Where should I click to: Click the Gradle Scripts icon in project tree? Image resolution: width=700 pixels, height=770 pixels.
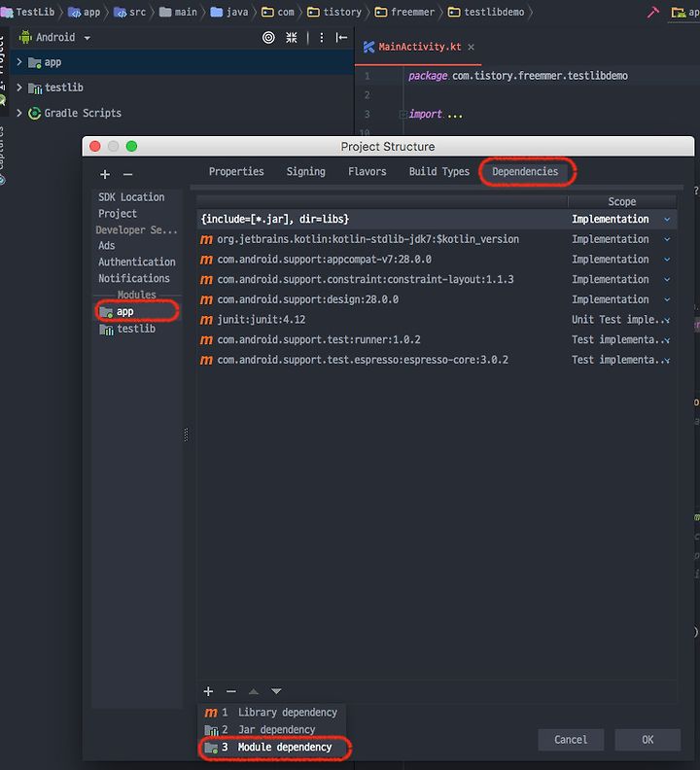tap(34, 114)
